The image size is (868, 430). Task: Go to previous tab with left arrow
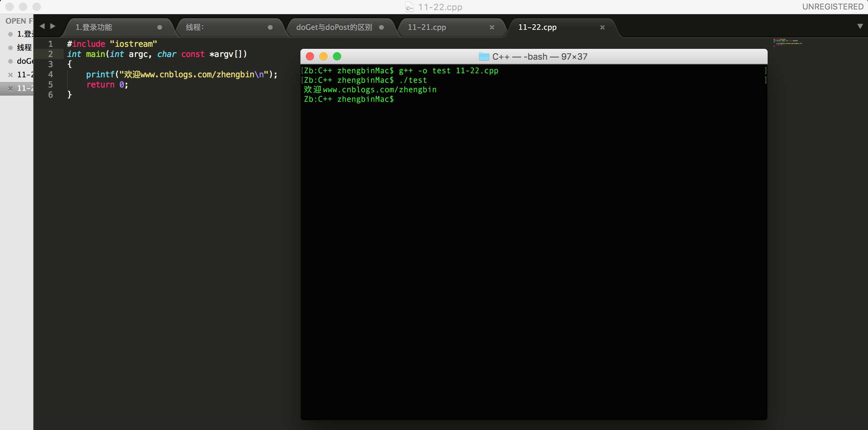(x=42, y=26)
